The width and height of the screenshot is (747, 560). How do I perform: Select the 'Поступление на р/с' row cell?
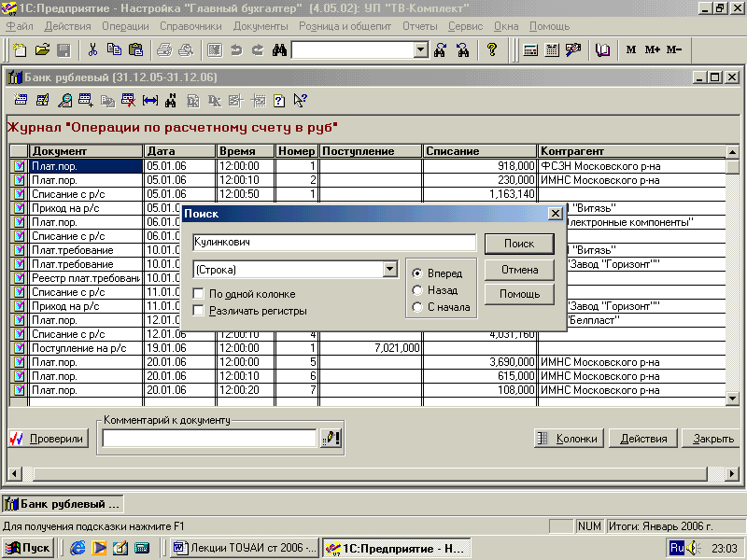point(86,348)
